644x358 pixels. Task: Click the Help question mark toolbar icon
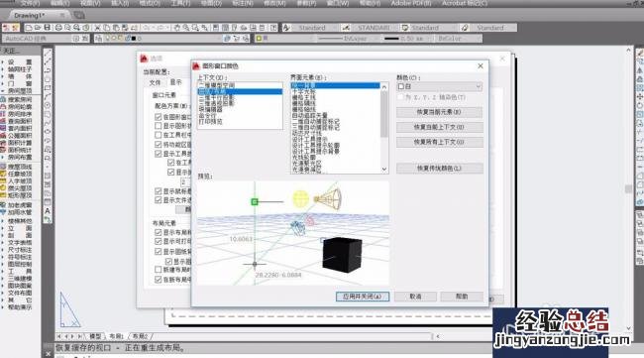[273, 28]
